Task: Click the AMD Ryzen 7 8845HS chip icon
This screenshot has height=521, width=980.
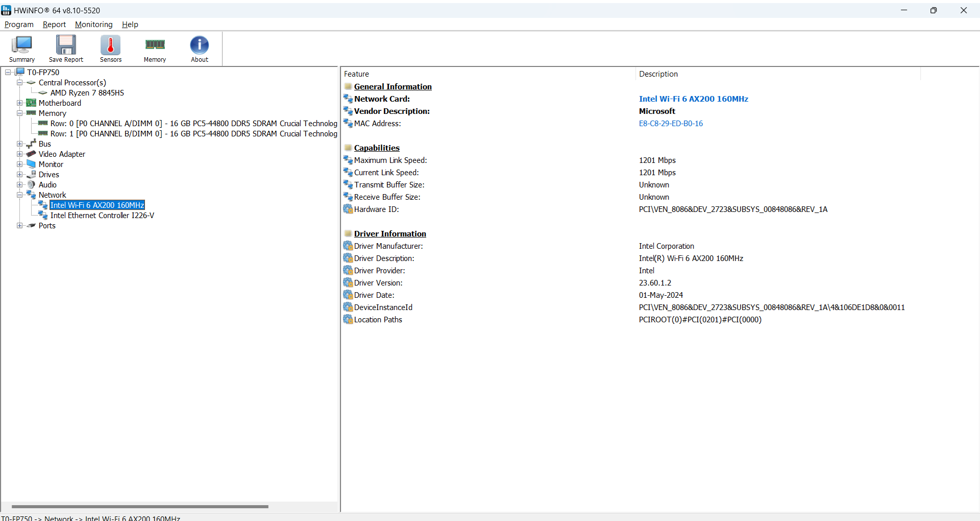Action: coord(43,92)
